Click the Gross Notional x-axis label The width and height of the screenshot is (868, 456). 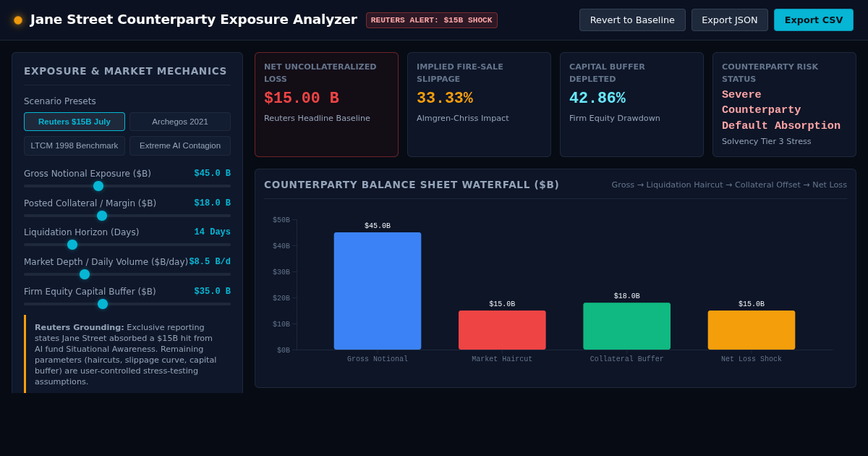click(x=378, y=359)
